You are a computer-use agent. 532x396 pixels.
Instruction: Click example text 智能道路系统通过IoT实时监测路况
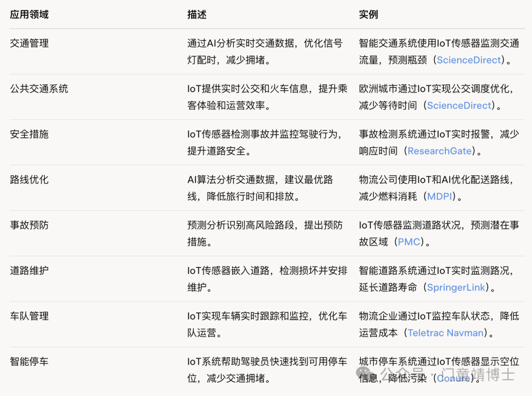[x=437, y=279]
